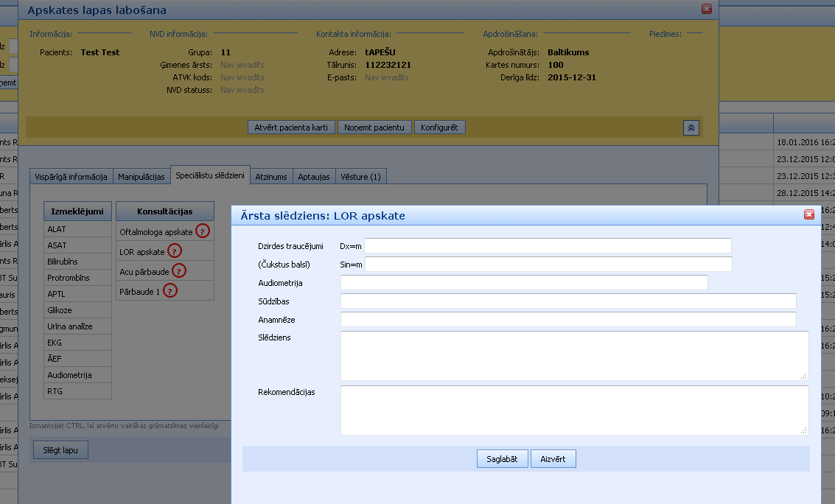Click the Aizvērt button

[x=553, y=459]
